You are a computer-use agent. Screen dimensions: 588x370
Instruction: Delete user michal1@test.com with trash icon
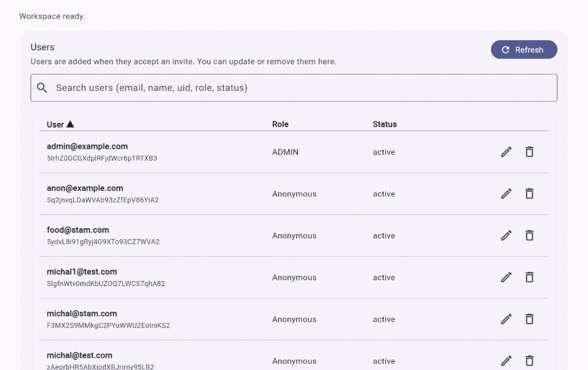[529, 277]
